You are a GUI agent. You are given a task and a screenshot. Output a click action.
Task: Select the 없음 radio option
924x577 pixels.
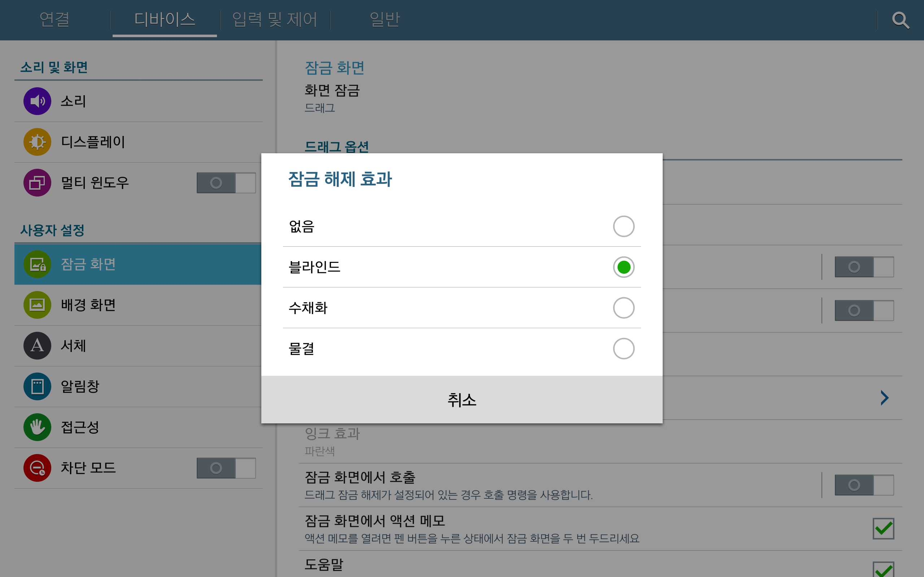[623, 226]
